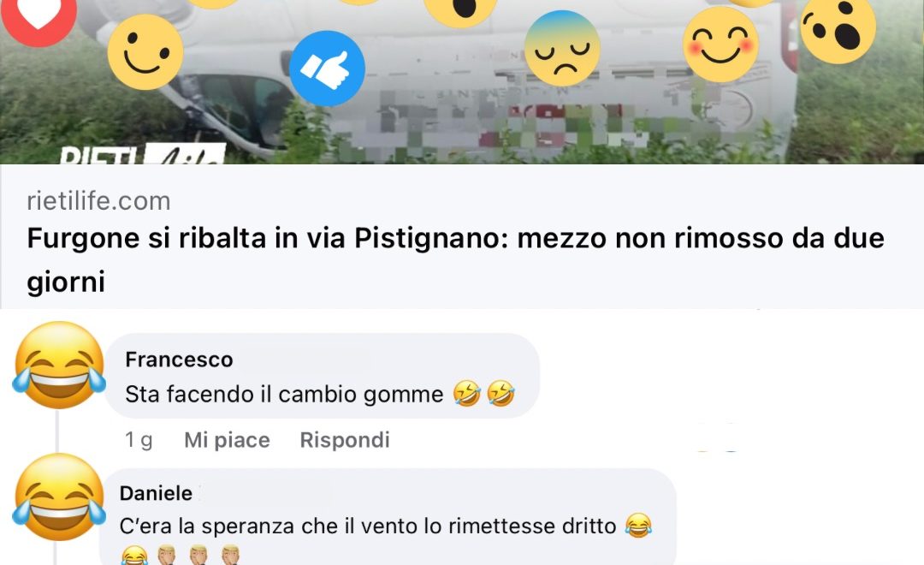
Task: Reply to Francesco's comment via Rispondi
Action: click(x=345, y=440)
